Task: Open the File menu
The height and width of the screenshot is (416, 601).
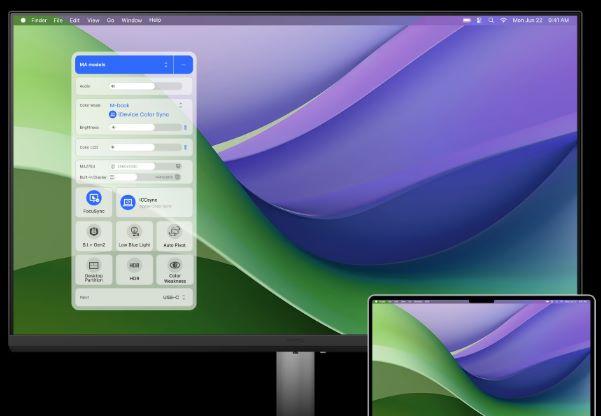Action: (x=58, y=20)
